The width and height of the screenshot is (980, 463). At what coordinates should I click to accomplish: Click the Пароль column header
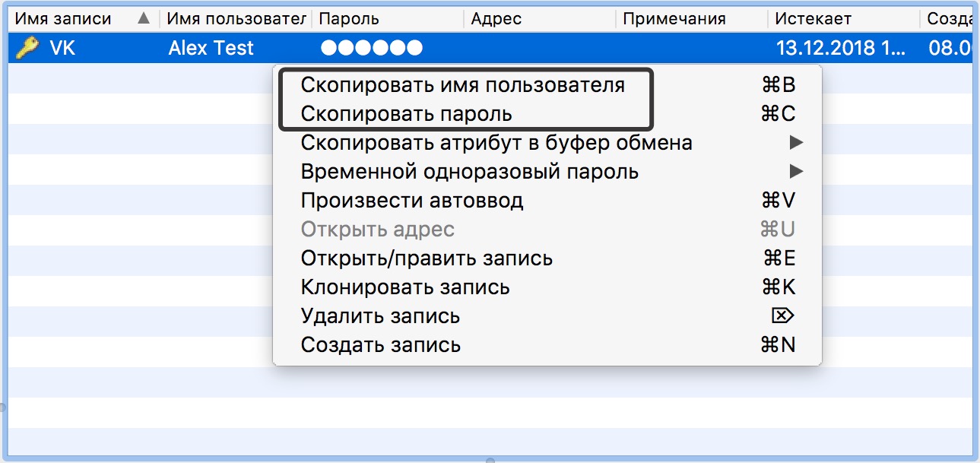tap(349, 18)
